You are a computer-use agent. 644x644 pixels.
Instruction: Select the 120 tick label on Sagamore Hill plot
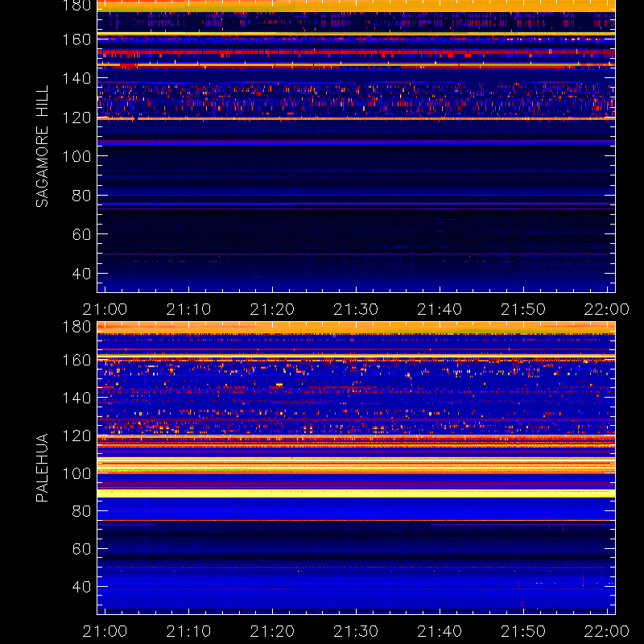tap(76, 118)
